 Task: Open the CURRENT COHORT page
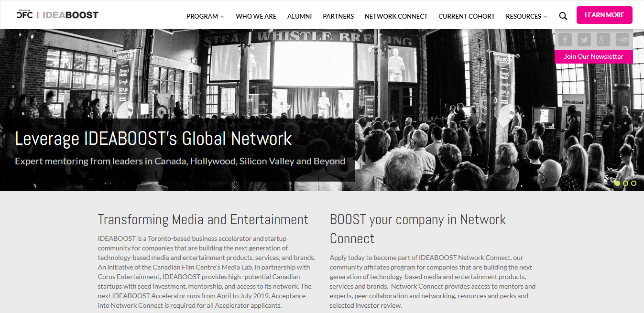click(x=467, y=16)
